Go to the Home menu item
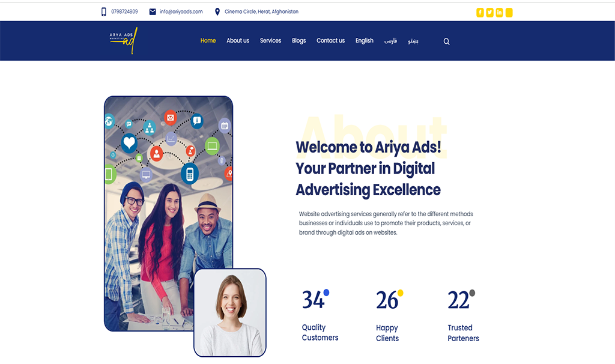This screenshot has width=615, height=364. [x=208, y=40]
